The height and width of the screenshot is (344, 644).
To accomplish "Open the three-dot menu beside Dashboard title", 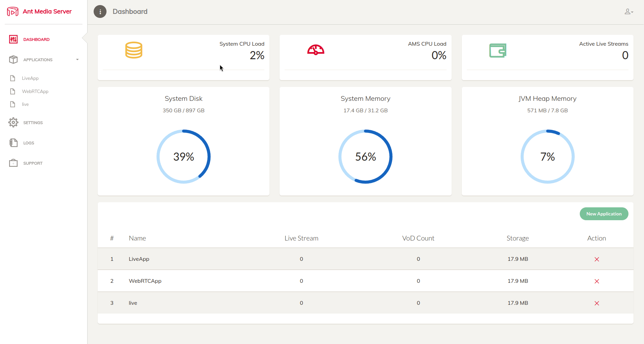I will pyautogui.click(x=100, y=12).
